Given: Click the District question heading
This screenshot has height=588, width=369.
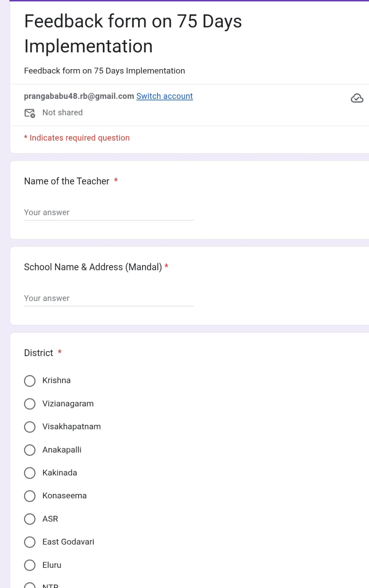Looking at the screenshot, I should [39, 353].
